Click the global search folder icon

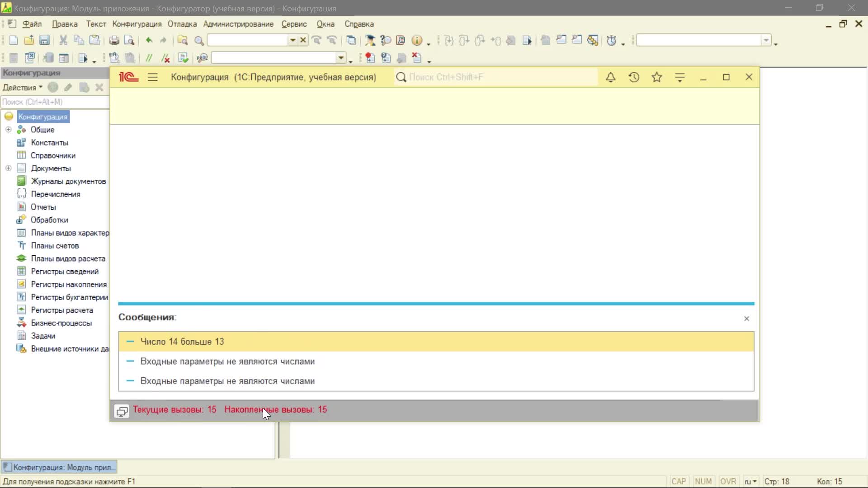pos(183,41)
